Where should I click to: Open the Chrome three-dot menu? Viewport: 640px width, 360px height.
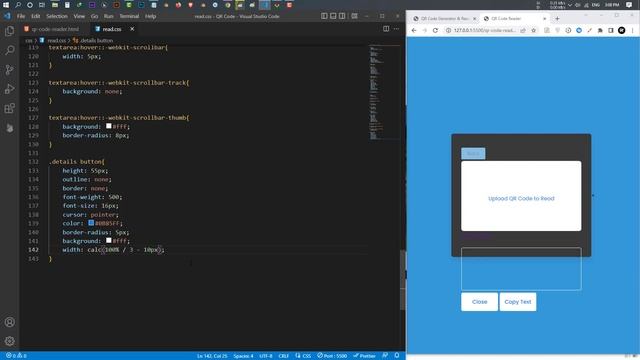[x=632, y=31]
